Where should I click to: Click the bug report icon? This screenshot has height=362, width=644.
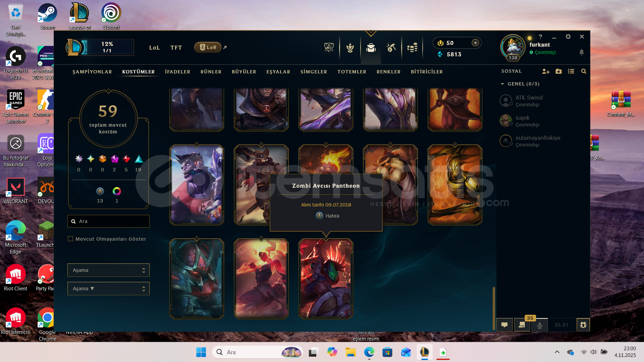(583, 325)
